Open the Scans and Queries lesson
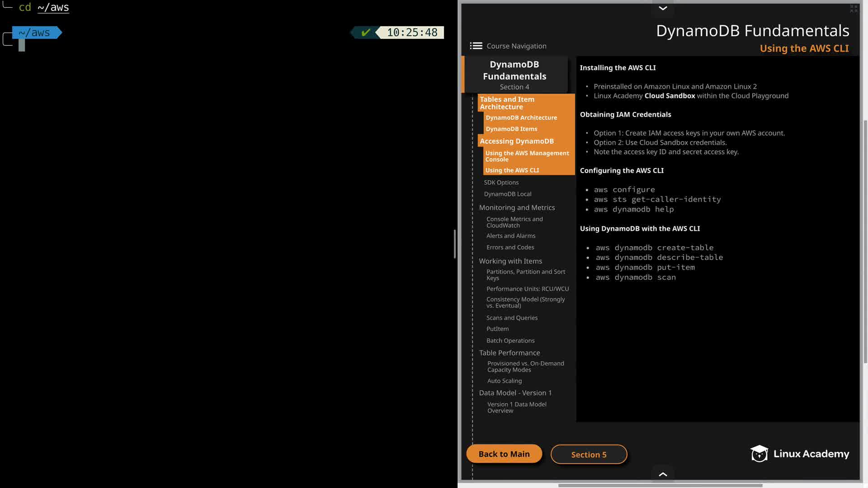The width and height of the screenshot is (868, 488). point(512,318)
